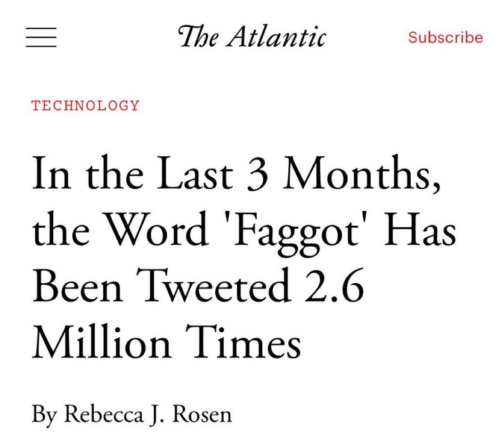Click the figure '2.6' in the headline
The image size is (504, 447).
334,286
